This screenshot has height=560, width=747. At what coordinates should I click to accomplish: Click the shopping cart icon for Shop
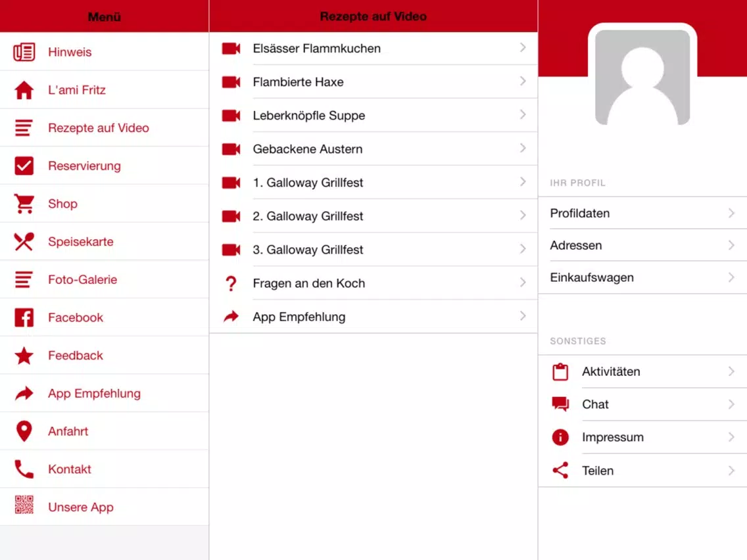point(24,204)
